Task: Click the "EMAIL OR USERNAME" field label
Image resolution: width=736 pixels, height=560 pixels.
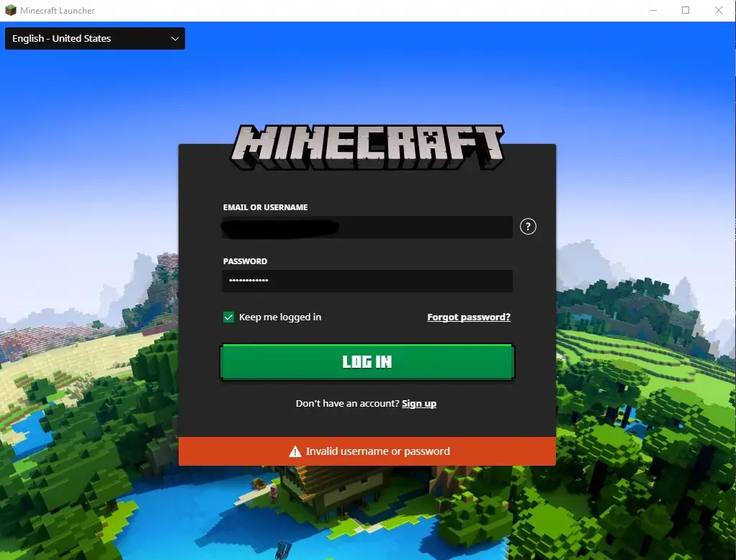Action: click(x=265, y=207)
